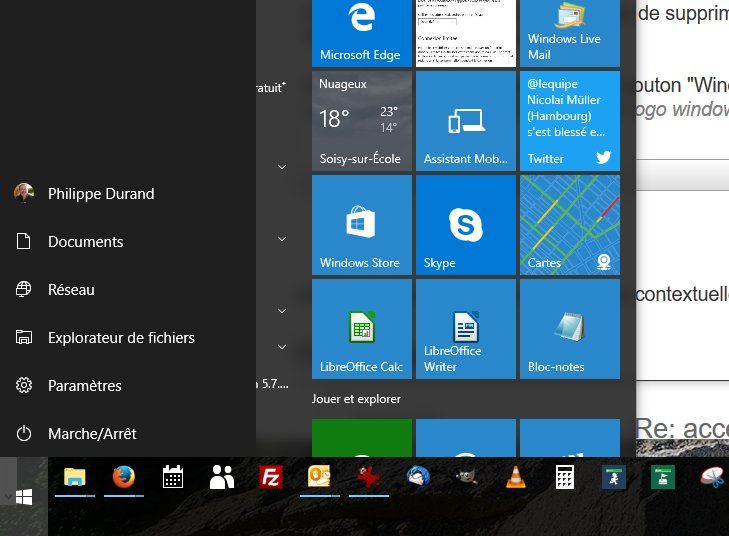Open the Microsoft Edge tile
Screen dimensions: 729x536
(362, 33)
